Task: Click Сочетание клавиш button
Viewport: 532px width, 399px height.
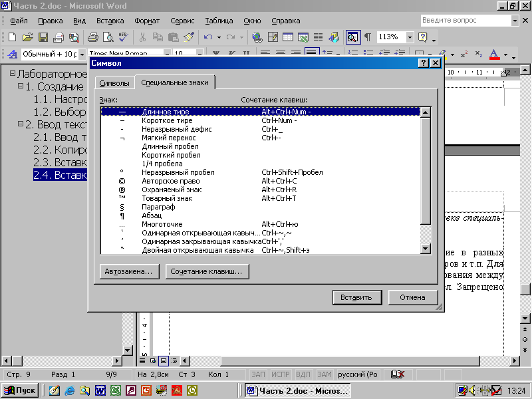Action: tap(207, 271)
